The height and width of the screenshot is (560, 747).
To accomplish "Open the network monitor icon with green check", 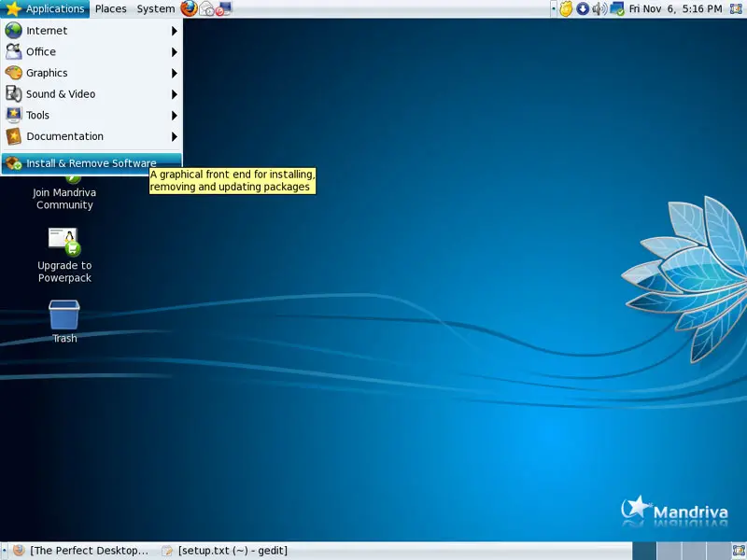I will point(617,8).
